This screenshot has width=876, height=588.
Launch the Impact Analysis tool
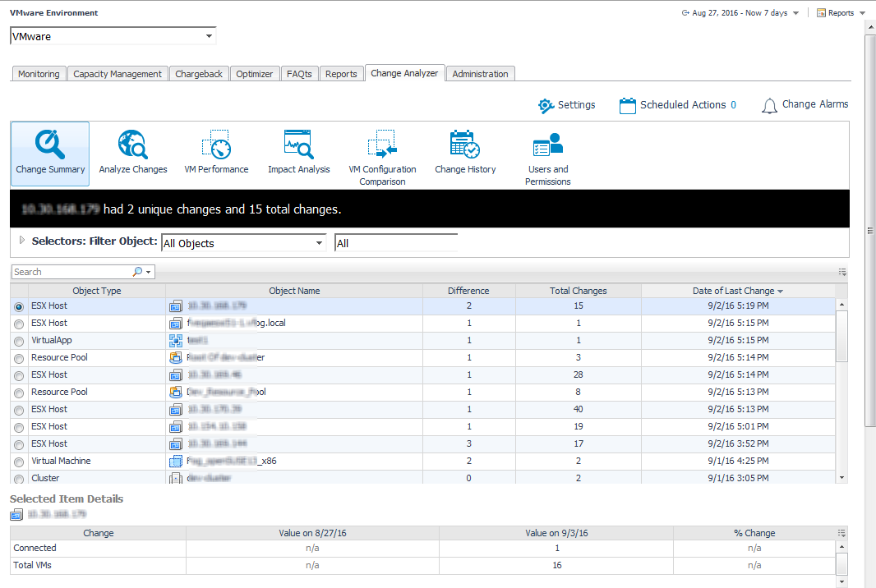click(x=298, y=153)
